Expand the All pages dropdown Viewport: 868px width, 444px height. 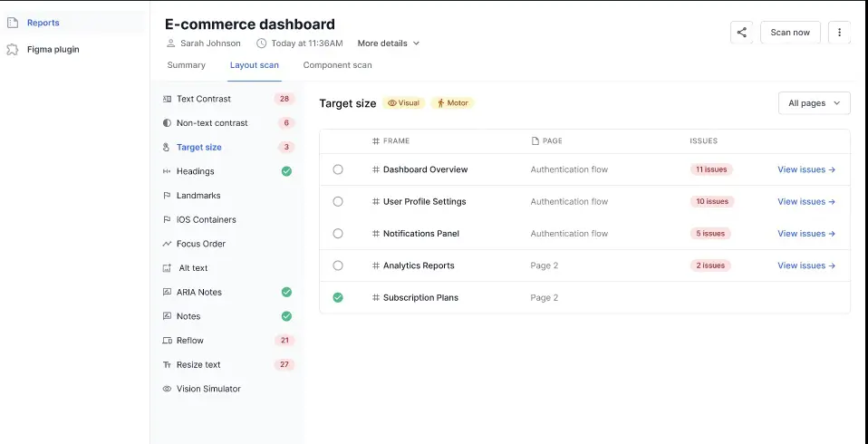coord(814,103)
